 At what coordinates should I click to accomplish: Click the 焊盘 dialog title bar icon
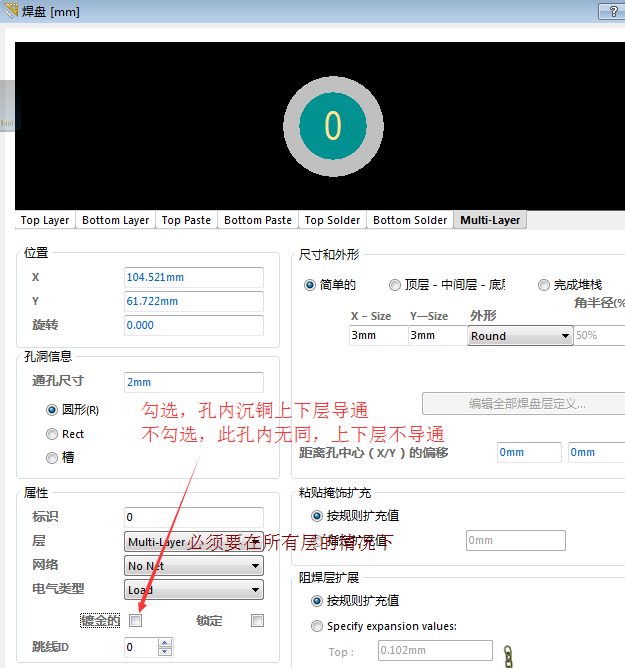pos(12,12)
